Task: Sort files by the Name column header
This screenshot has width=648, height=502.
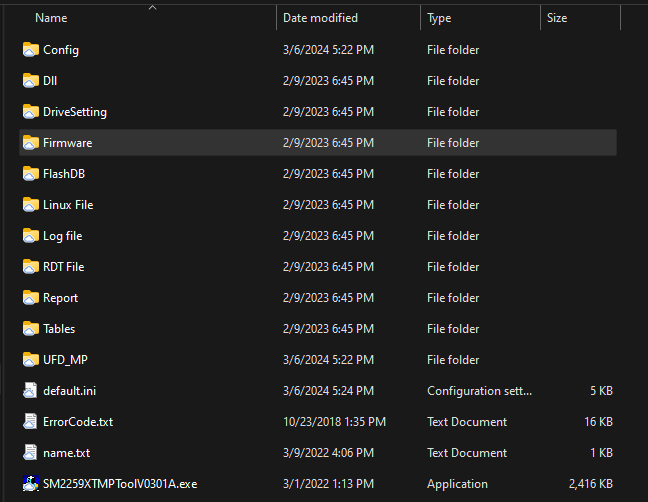Action: click(x=51, y=18)
